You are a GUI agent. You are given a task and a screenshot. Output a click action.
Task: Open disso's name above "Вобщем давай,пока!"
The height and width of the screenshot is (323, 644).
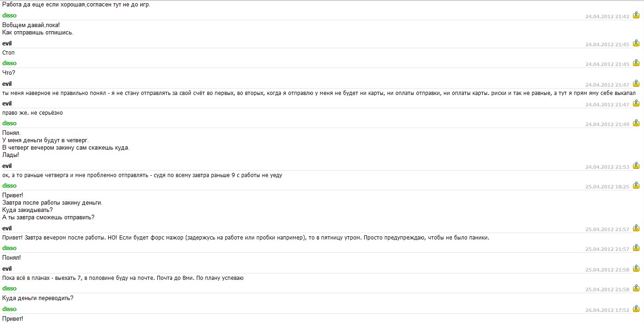(x=9, y=16)
